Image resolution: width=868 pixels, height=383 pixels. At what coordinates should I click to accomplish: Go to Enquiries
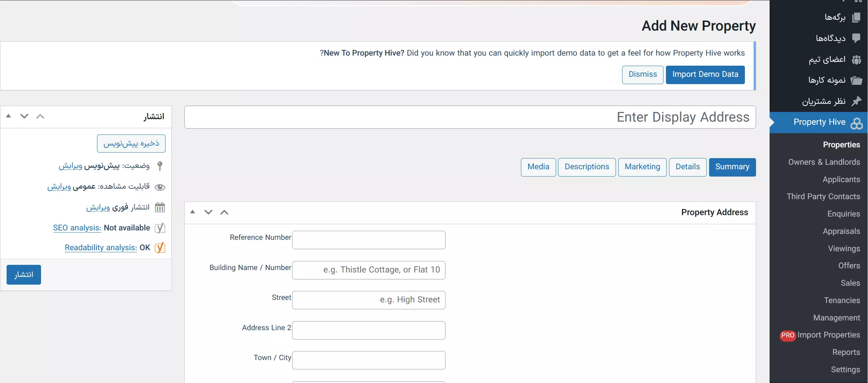tap(844, 214)
